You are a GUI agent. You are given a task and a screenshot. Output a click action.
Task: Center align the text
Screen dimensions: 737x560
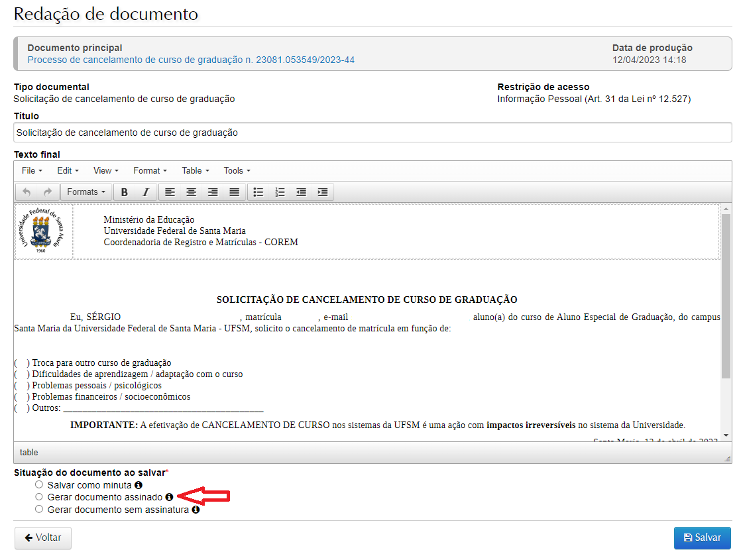click(192, 192)
